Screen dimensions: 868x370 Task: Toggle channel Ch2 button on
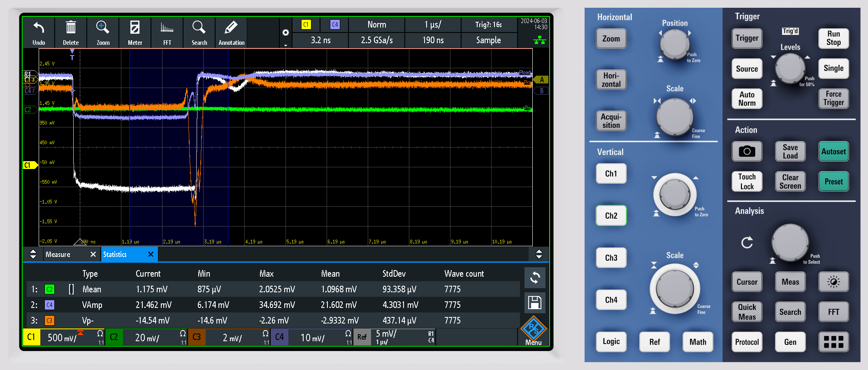611,216
